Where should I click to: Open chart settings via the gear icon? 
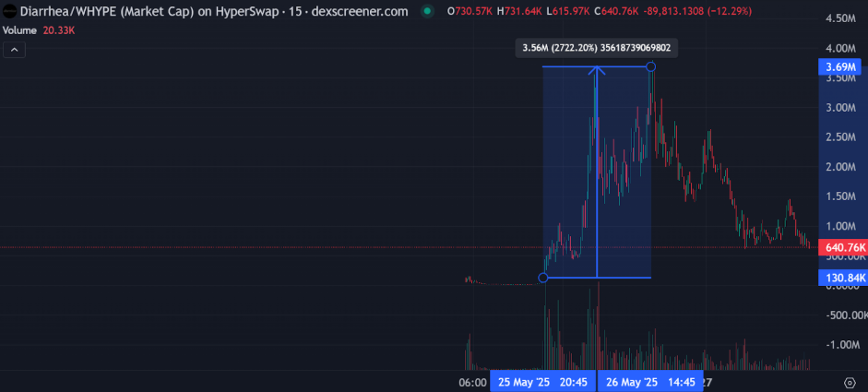pos(850,383)
